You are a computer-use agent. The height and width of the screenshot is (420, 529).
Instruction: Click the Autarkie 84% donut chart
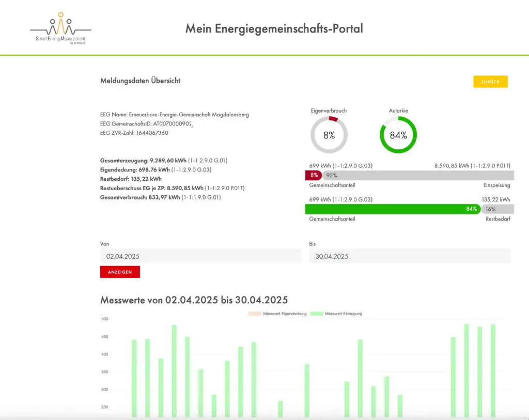(398, 135)
